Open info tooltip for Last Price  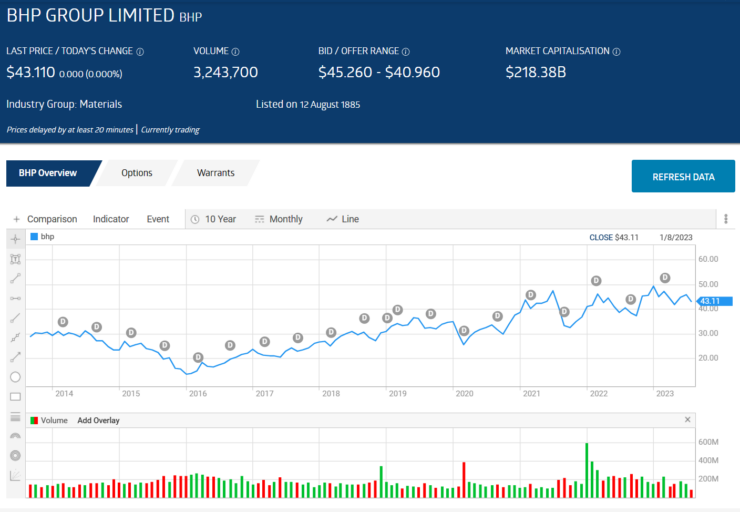click(x=140, y=52)
